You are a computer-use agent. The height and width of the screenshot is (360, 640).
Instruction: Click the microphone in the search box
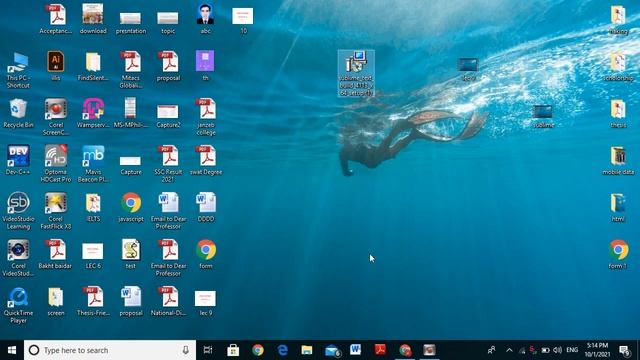(x=185, y=350)
